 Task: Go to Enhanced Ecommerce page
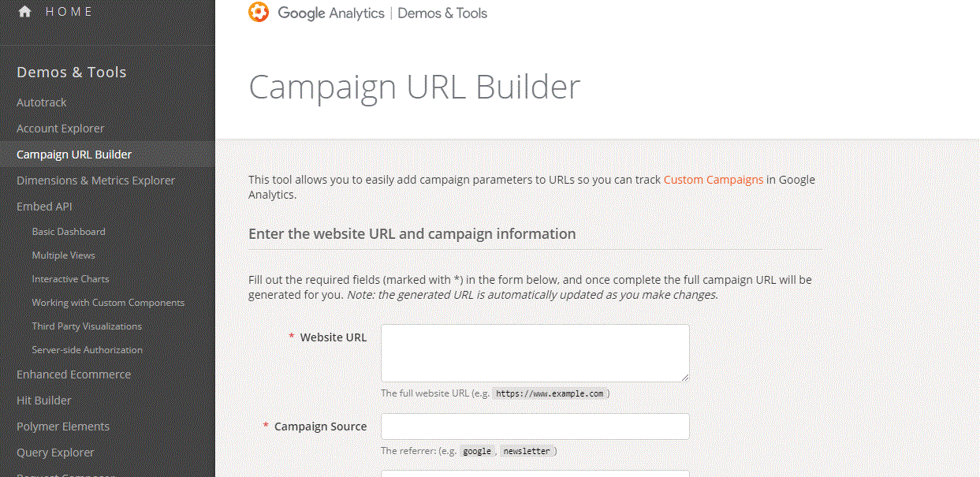pos(73,375)
